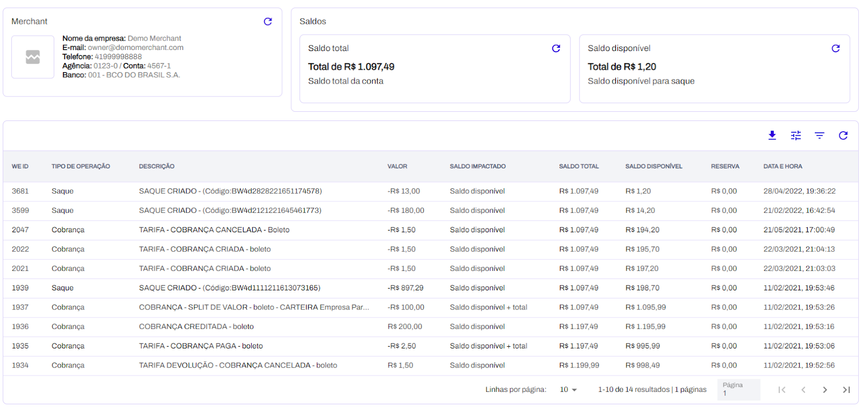Viewport: 868px width, 407px height.
Task: Sort by RESERVA column header
Action: pyautogui.click(x=725, y=167)
